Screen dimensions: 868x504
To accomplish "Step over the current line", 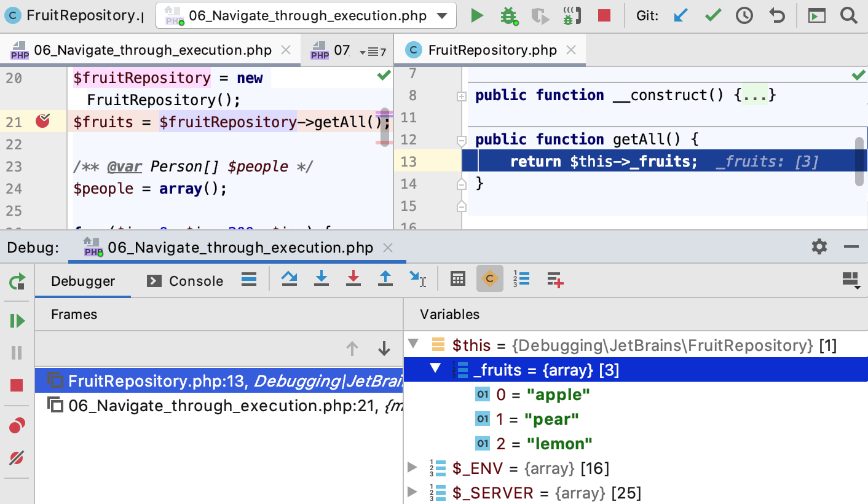I will pos(290,279).
